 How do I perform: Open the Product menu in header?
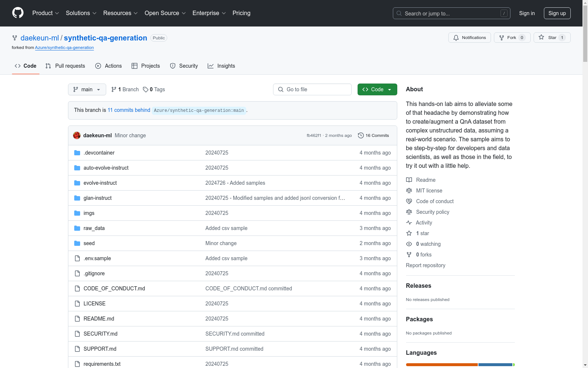pos(46,13)
